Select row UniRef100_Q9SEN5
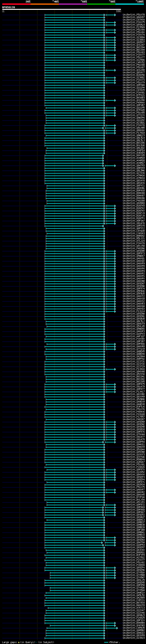 [134, 251]
